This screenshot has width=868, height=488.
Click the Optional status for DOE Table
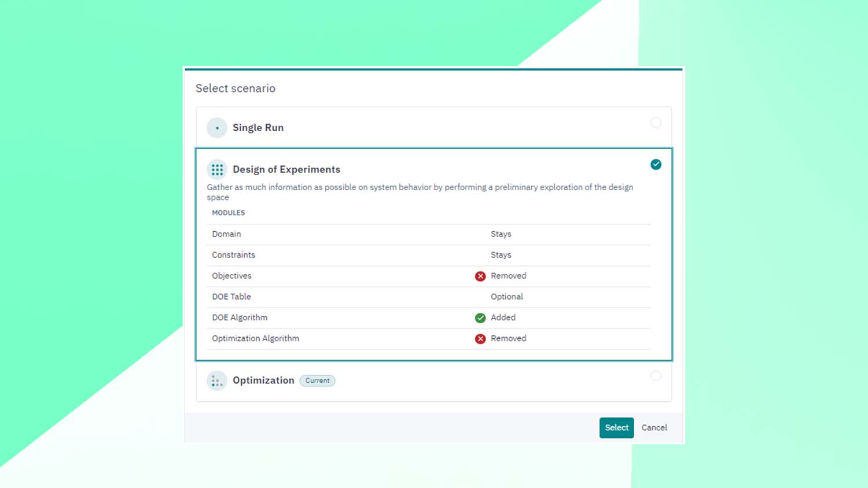pos(507,297)
